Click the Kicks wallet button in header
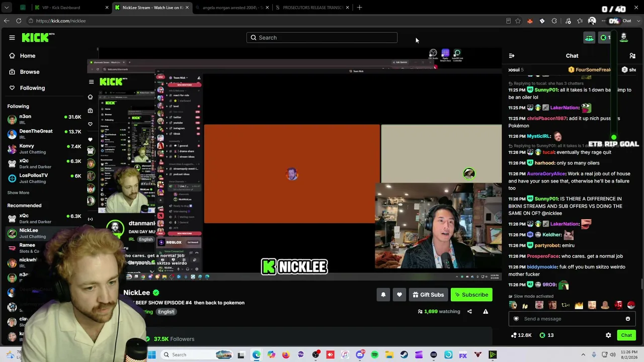Viewport: 644px width, 362px height. (605, 38)
